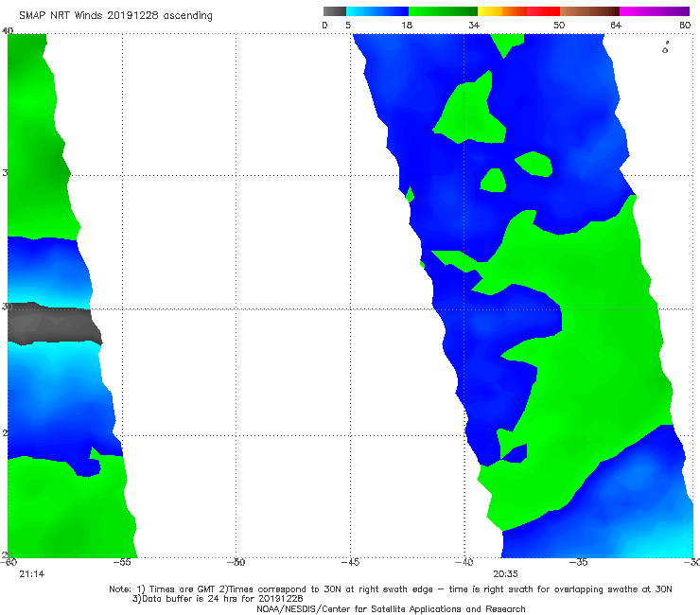This screenshot has height=615, width=700.
Task: Click the small symbol in the top-right map corner
Action: pos(665,47)
